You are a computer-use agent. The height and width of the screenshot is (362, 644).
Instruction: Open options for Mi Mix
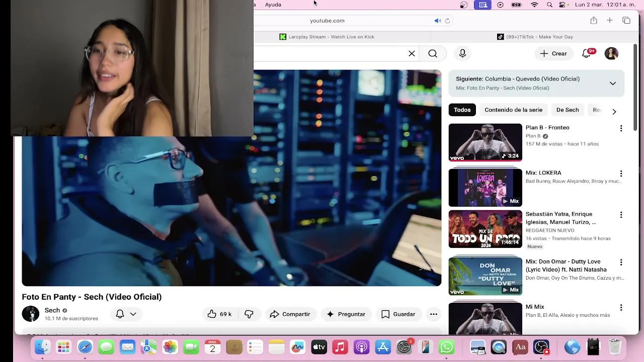[621, 308]
